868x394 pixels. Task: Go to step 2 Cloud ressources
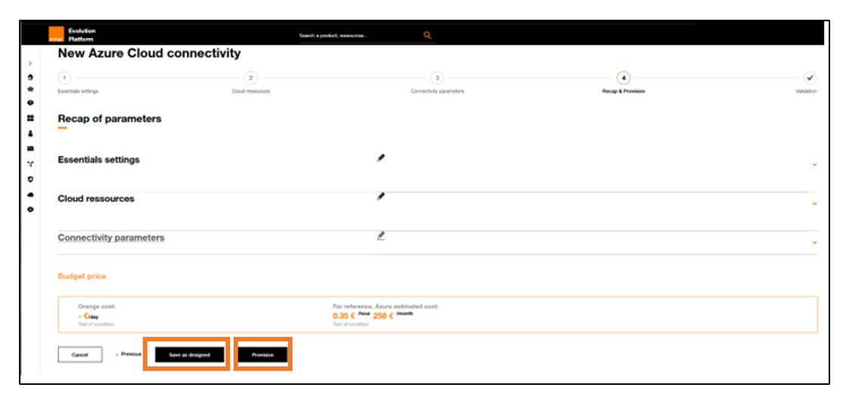[251, 78]
